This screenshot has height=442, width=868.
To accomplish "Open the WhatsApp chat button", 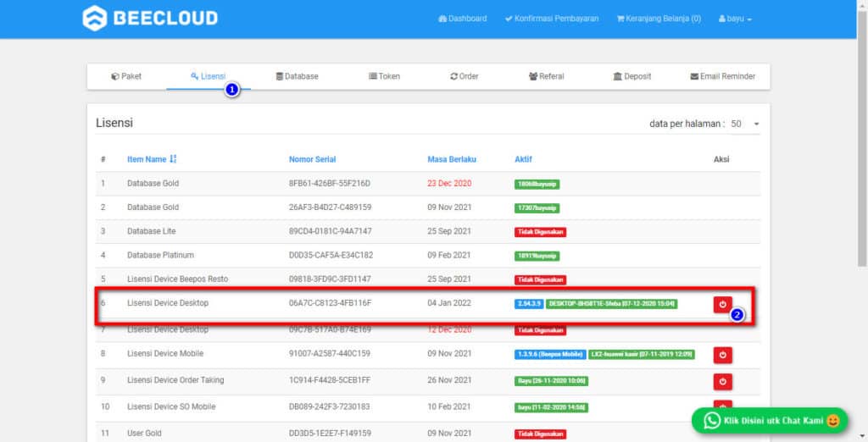I will coord(770,421).
